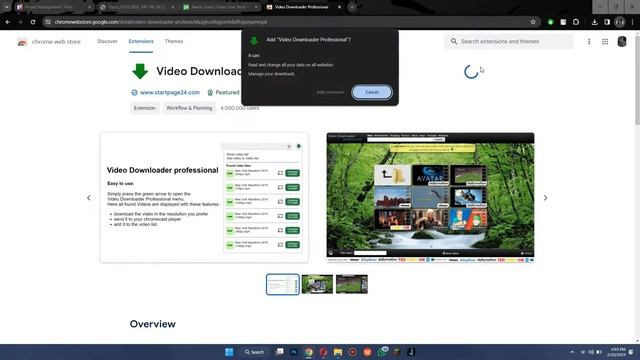Click the Overview heading
Viewport: 640px width, 360px height.
click(153, 324)
